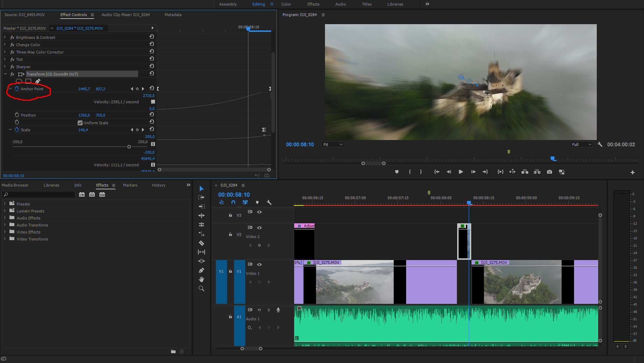
Task: Step back one frame
Action: point(449,172)
